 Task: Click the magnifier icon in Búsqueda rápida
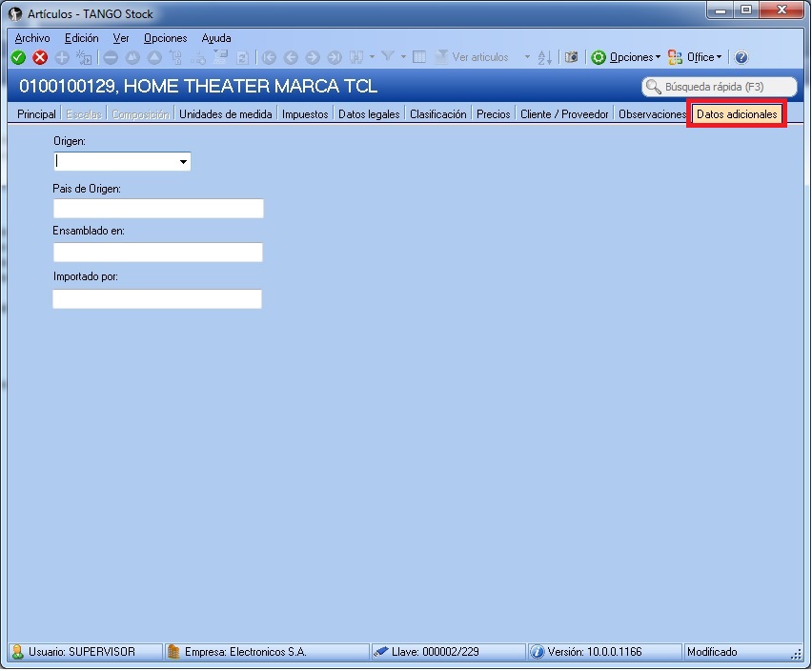tap(653, 87)
